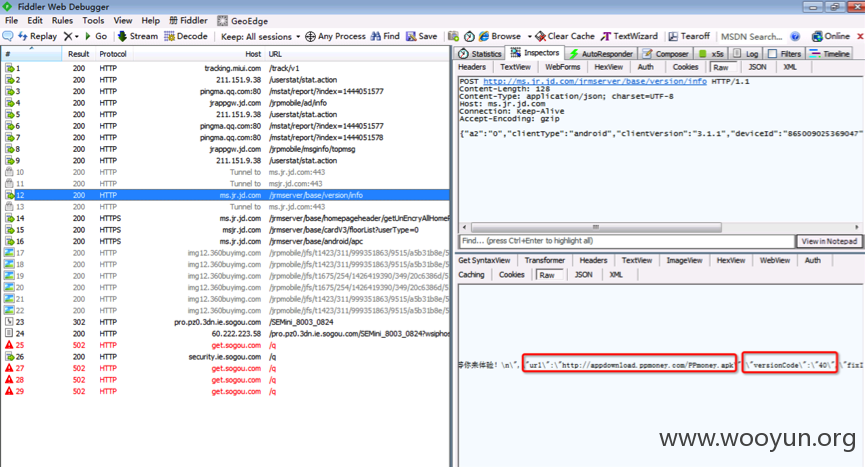Viewport: 865px width, 467px height.
Task: Open the GeoEdge menu item
Action: coord(242,20)
